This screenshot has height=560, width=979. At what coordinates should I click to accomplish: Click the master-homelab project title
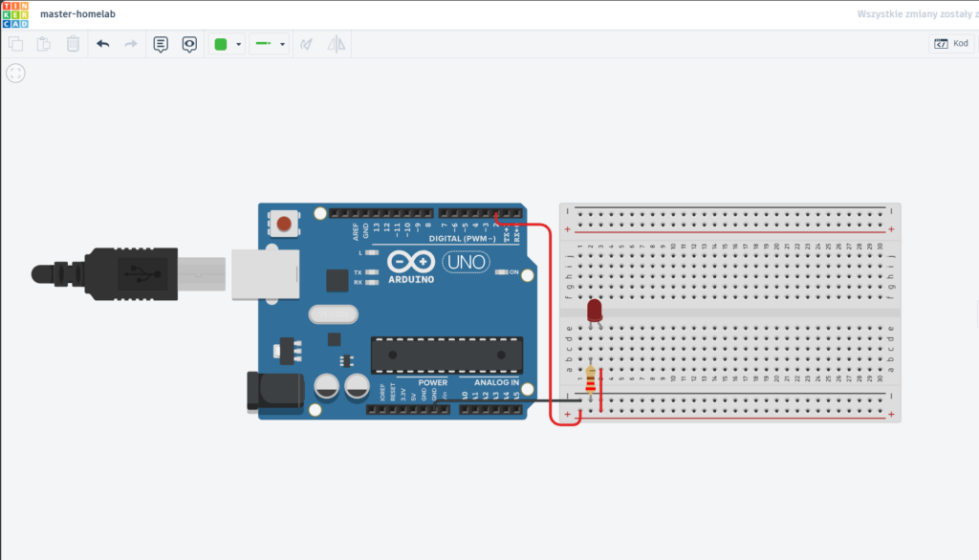[80, 13]
